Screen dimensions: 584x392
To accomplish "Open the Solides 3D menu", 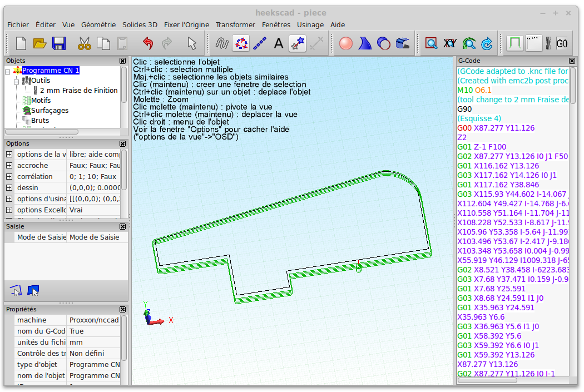I will 140,24.
